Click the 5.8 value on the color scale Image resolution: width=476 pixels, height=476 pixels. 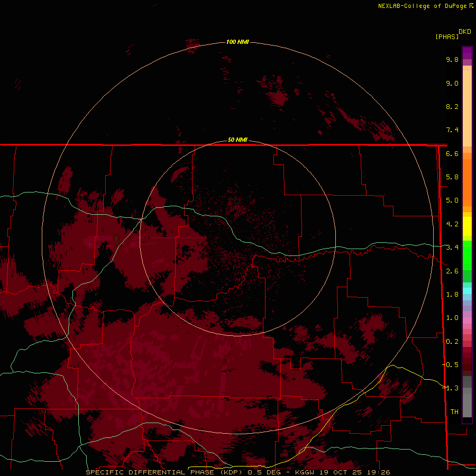452,177
